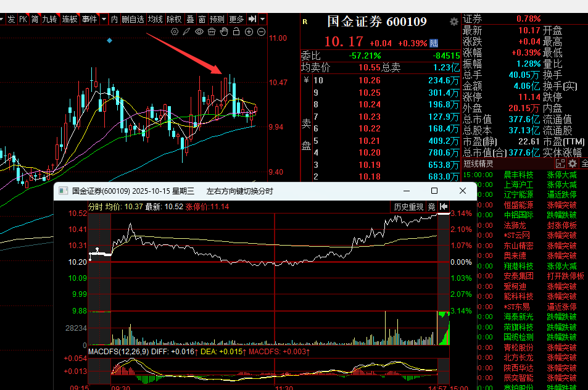
Task: Select 辽宁能源 in 短线精灵 list
Action: (519, 195)
